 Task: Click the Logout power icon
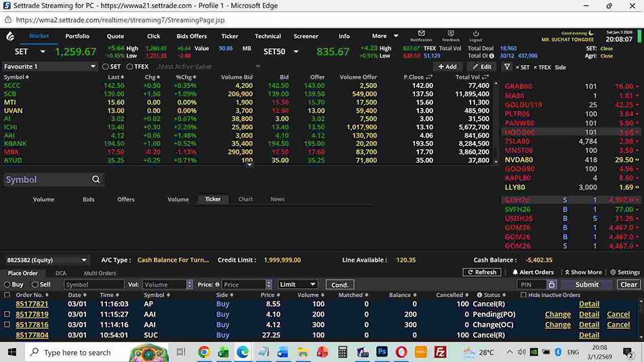click(x=476, y=33)
